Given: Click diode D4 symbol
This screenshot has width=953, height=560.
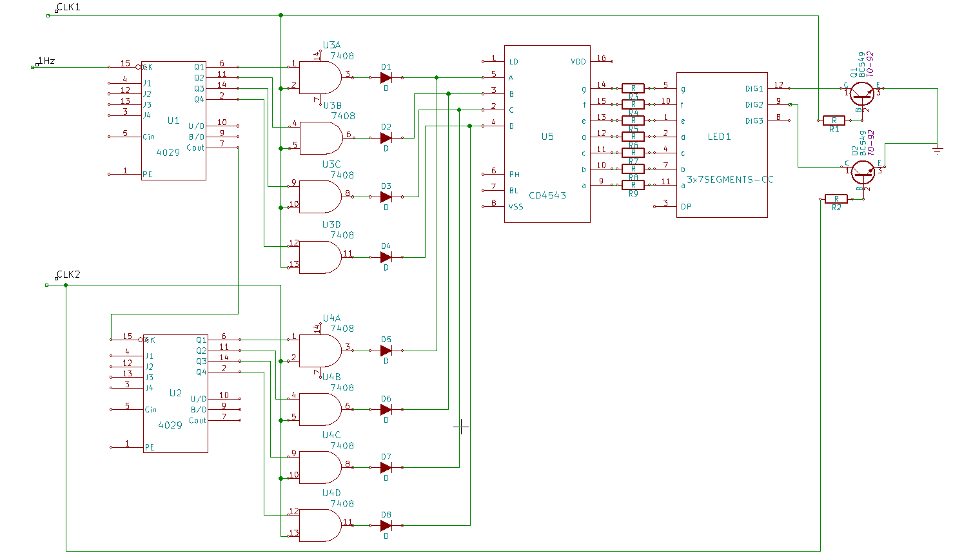Looking at the screenshot, I should click(x=386, y=257).
